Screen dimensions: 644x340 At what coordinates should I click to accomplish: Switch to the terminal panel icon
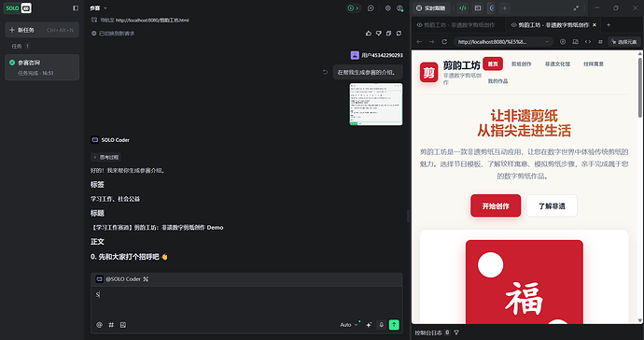[x=478, y=7]
